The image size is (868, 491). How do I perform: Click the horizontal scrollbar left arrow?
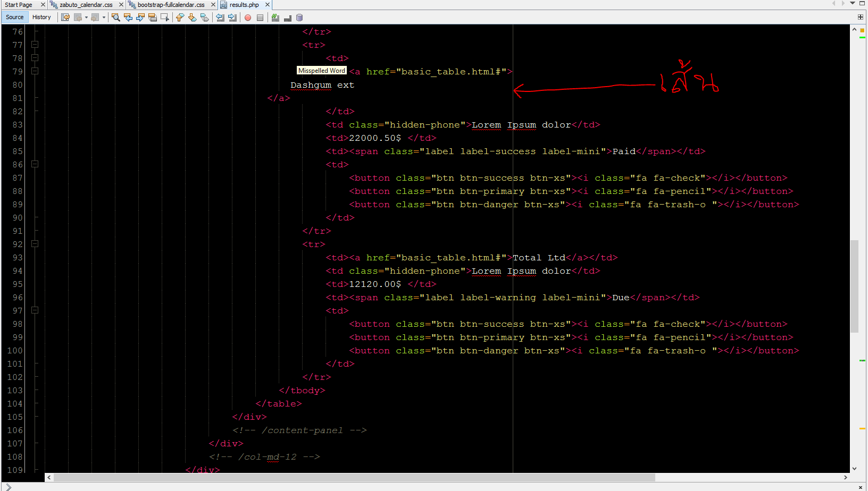(49, 477)
